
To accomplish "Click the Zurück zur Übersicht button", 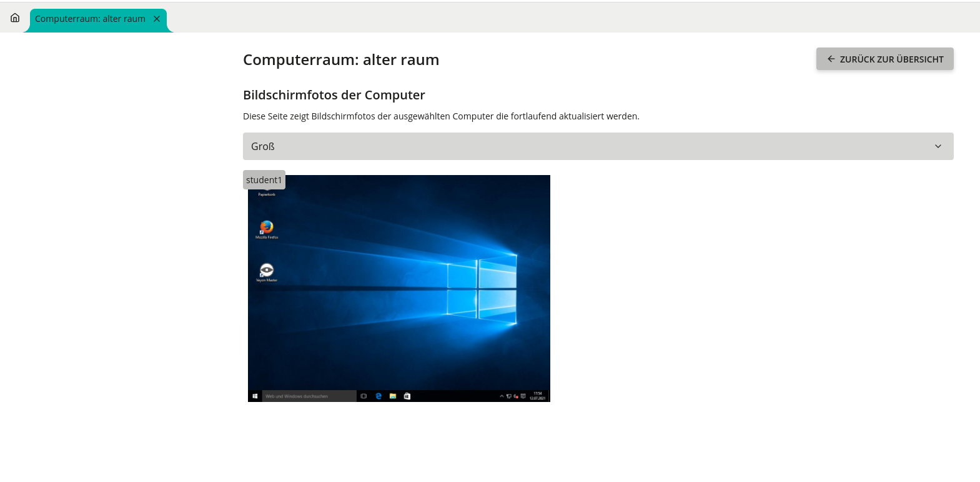I will tap(884, 59).
